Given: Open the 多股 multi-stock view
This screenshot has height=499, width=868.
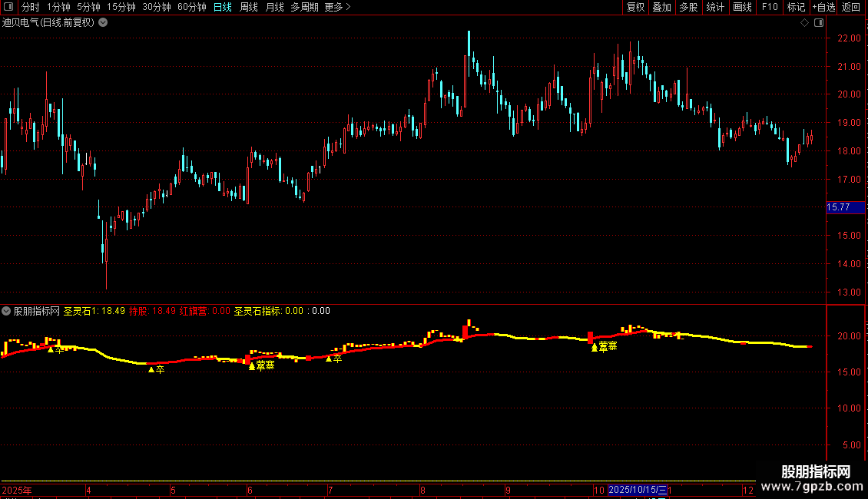Looking at the screenshot, I should pyautogui.click(x=688, y=7).
